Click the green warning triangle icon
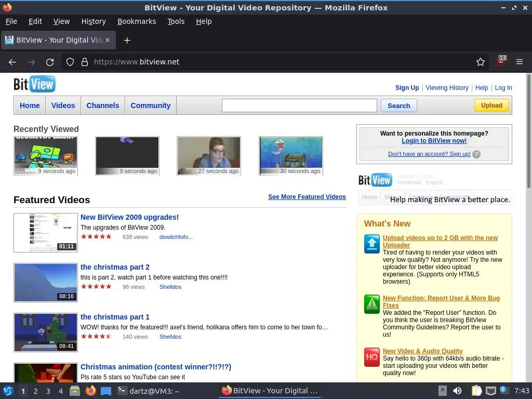The width and height of the screenshot is (532, 399). click(x=371, y=304)
